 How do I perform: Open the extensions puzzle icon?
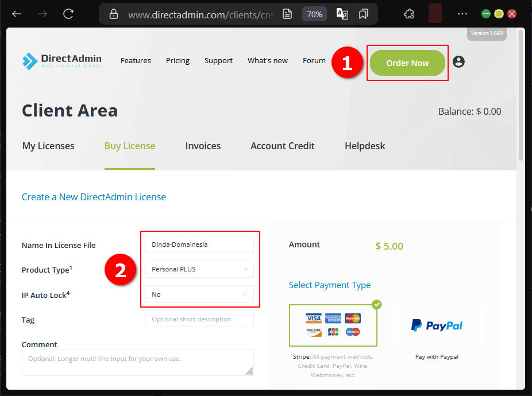(409, 14)
